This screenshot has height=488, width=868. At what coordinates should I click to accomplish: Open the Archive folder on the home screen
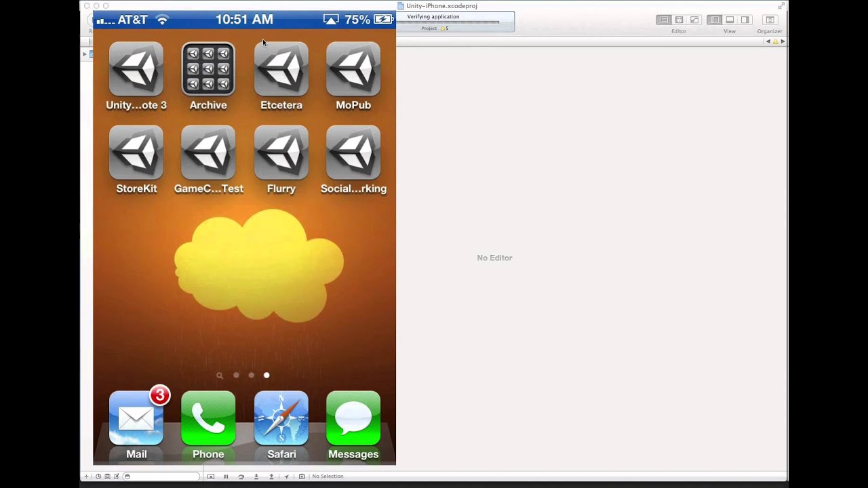coord(208,69)
